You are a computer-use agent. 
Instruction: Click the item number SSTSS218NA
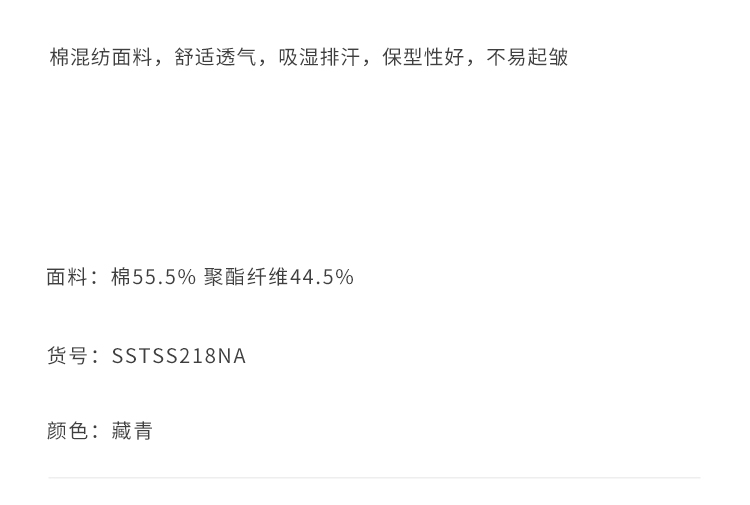[x=179, y=356]
